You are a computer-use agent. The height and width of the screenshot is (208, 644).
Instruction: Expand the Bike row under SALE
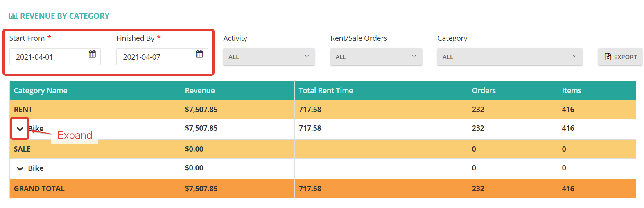click(x=20, y=168)
